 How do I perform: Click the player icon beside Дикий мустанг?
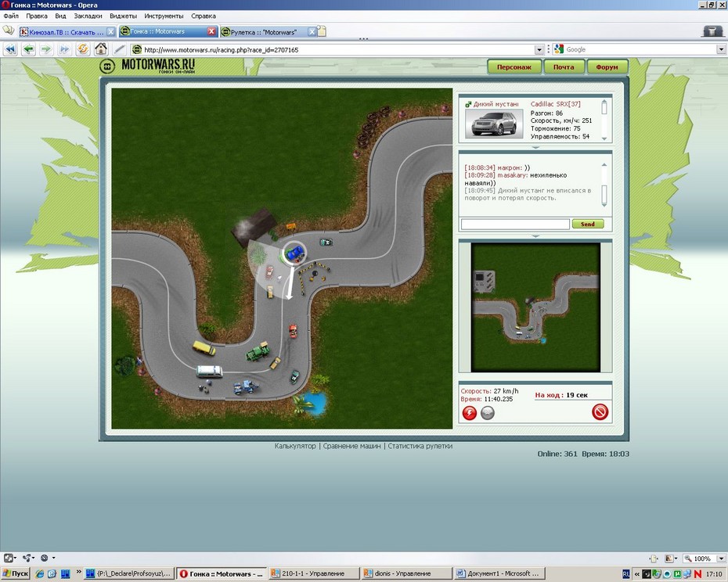[x=468, y=104]
